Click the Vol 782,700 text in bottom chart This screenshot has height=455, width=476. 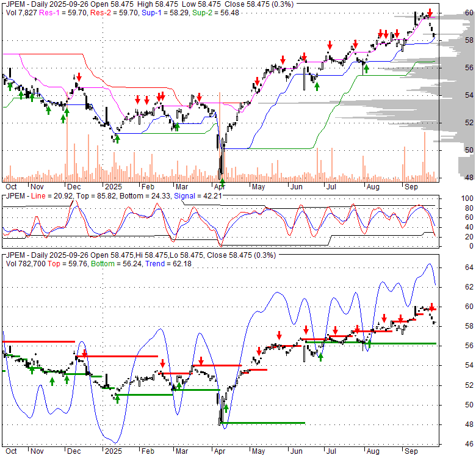coord(26,264)
